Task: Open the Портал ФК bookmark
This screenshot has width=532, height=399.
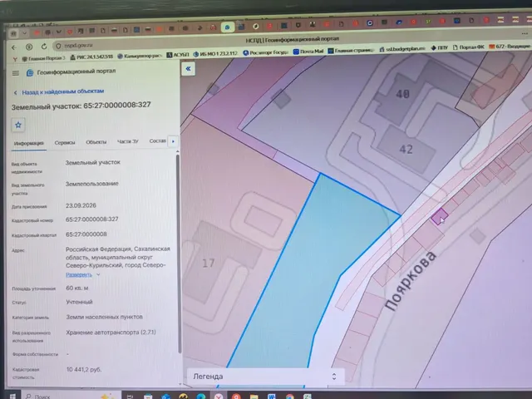Action: point(468,47)
